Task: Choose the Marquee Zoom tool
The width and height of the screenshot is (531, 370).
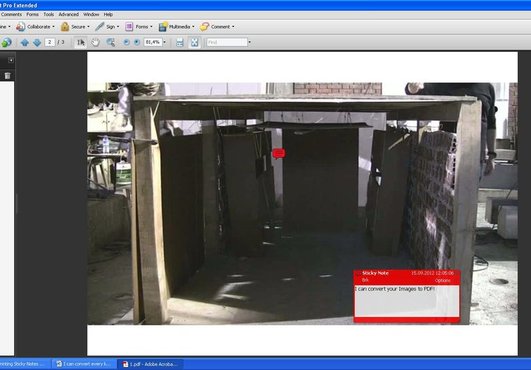Action: [110, 42]
